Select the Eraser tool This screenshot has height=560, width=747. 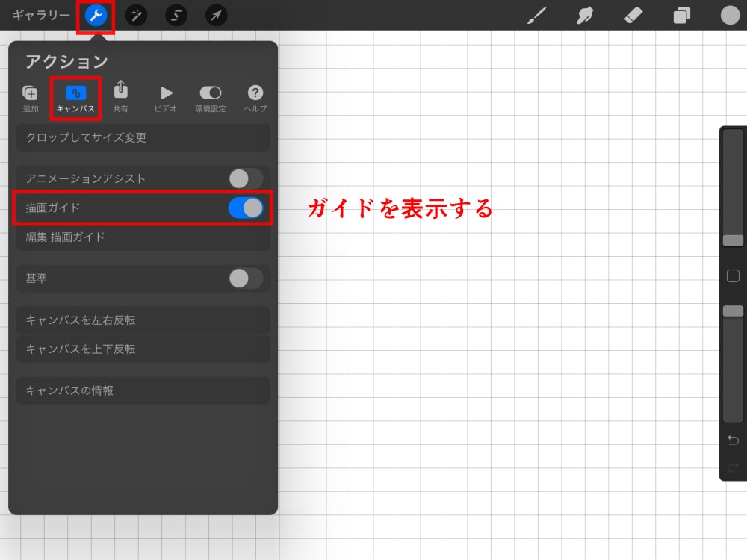(x=632, y=15)
